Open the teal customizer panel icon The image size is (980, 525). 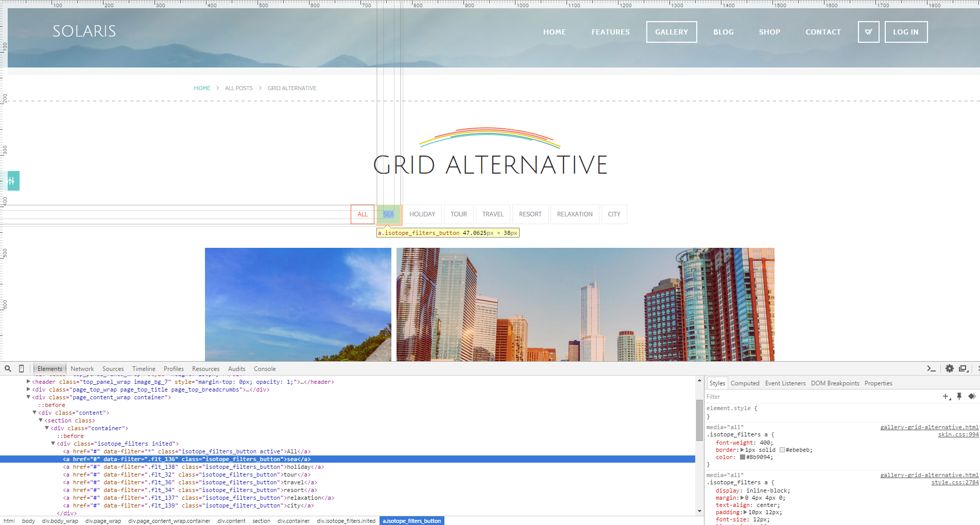click(x=12, y=181)
